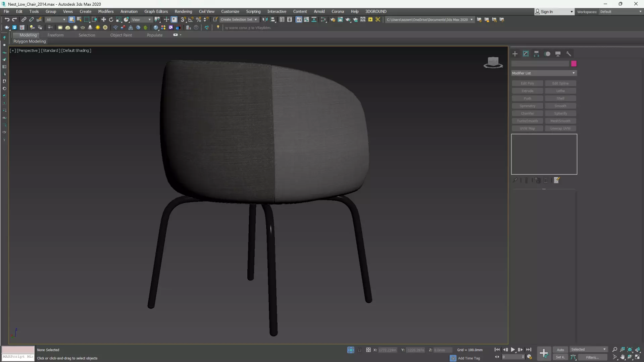Toggle the 3D Snaps icon
The width and height of the screenshot is (644, 362).
tap(183, 19)
